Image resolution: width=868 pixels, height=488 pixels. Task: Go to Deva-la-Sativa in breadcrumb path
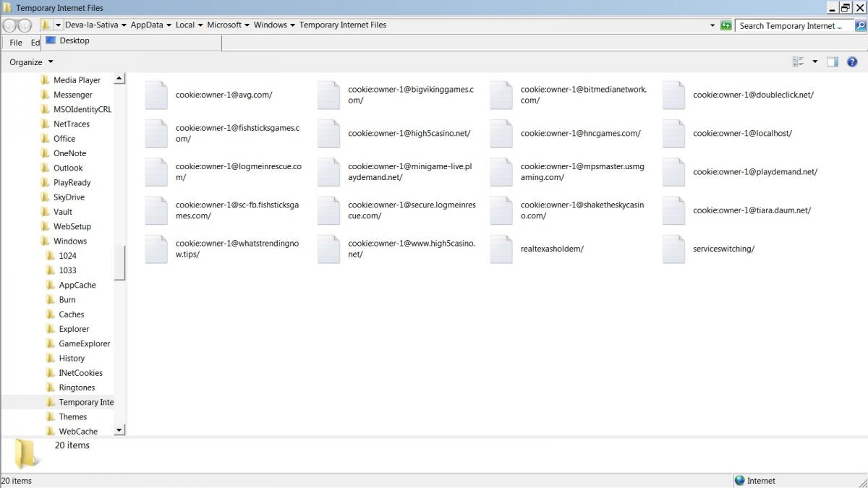click(x=91, y=25)
